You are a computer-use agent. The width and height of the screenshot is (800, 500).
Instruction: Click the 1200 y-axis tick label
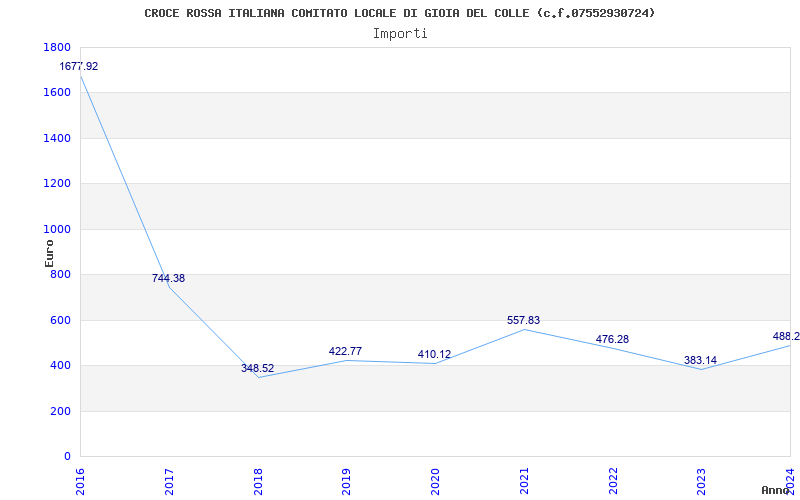tap(57, 184)
